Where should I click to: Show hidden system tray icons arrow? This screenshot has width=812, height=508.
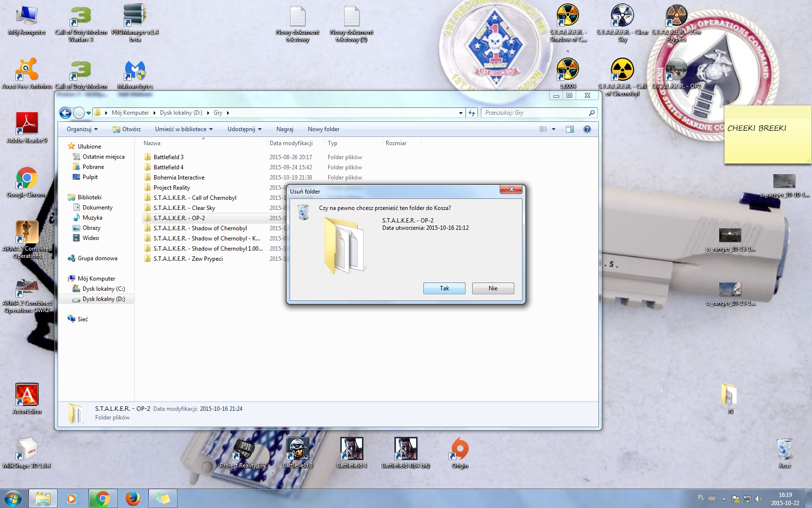(724, 498)
